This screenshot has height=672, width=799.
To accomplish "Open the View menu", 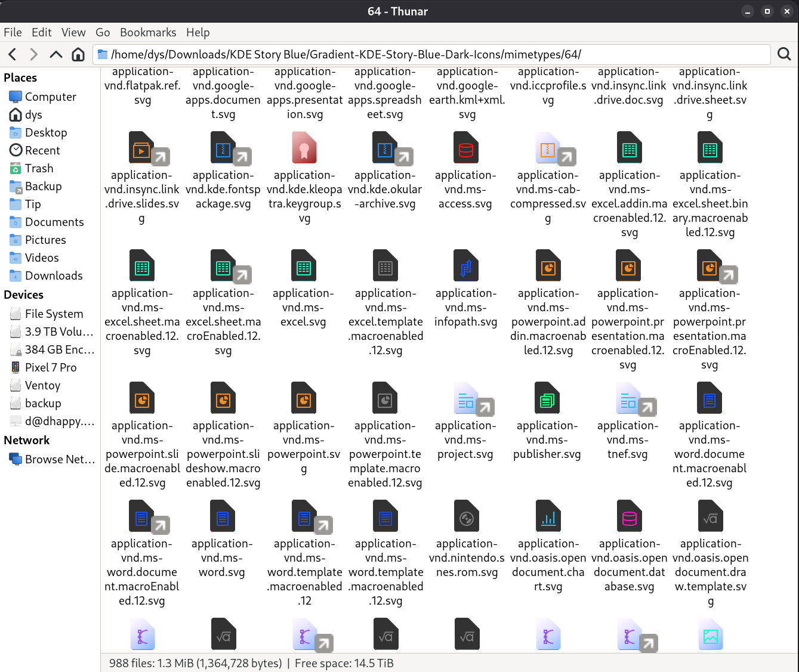I will pos(73,32).
